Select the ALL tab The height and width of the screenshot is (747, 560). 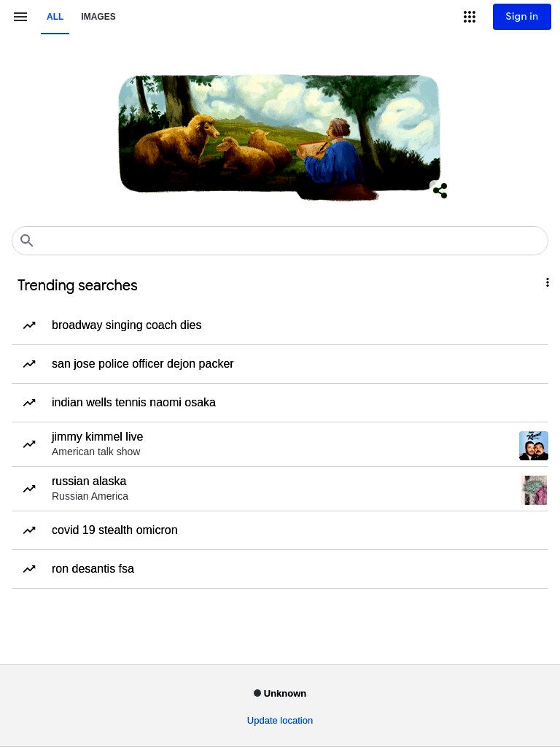pos(55,17)
